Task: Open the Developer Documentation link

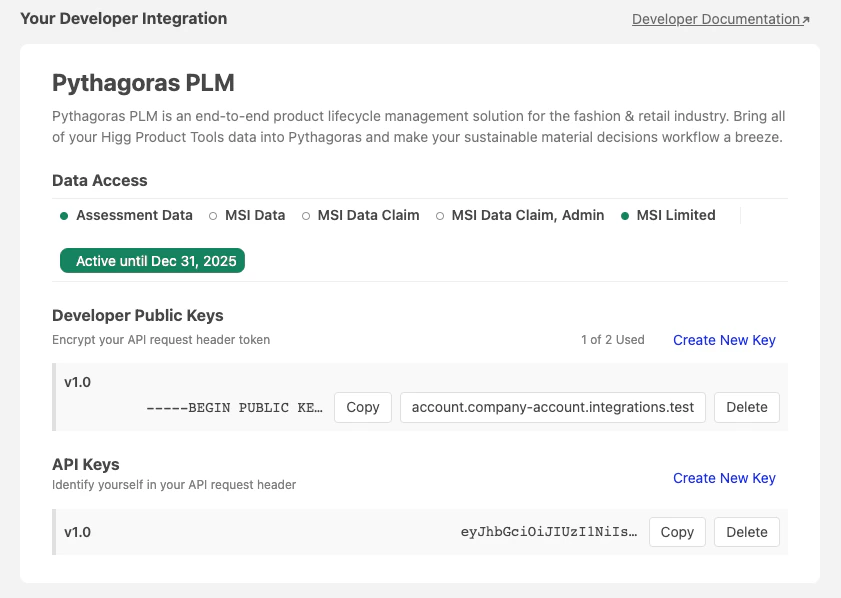Action: (x=714, y=18)
